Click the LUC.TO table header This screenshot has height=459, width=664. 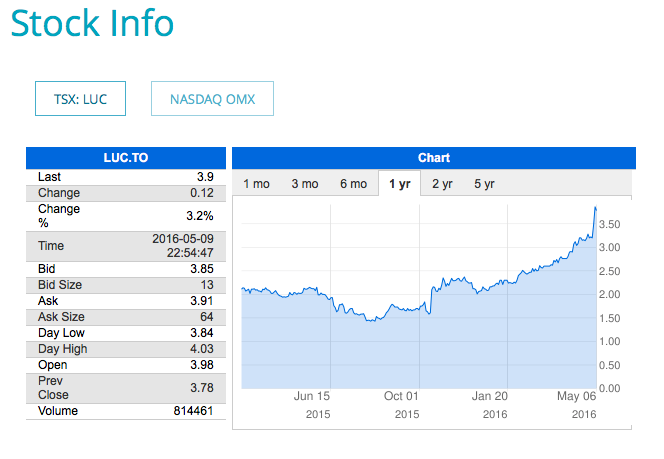click(x=126, y=158)
